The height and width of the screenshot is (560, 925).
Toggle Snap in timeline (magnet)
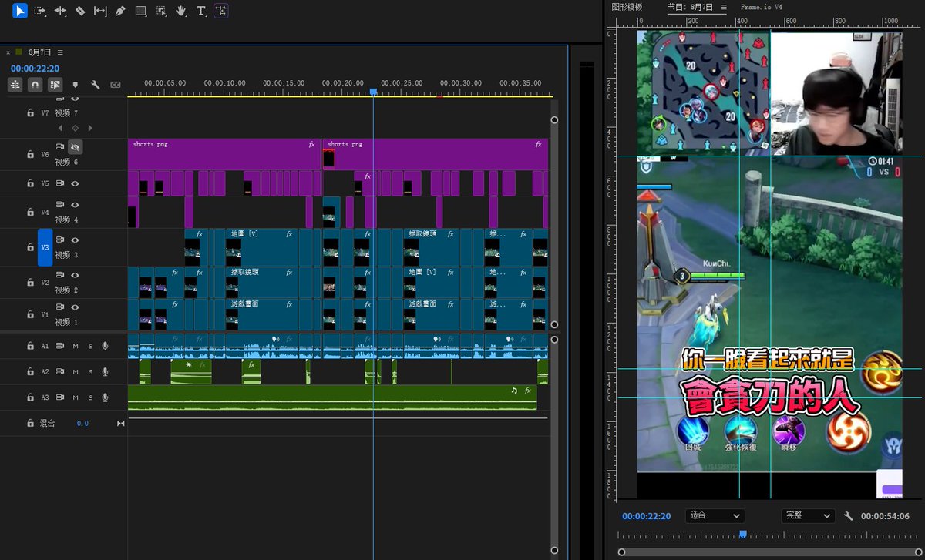[x=35, y=85]
